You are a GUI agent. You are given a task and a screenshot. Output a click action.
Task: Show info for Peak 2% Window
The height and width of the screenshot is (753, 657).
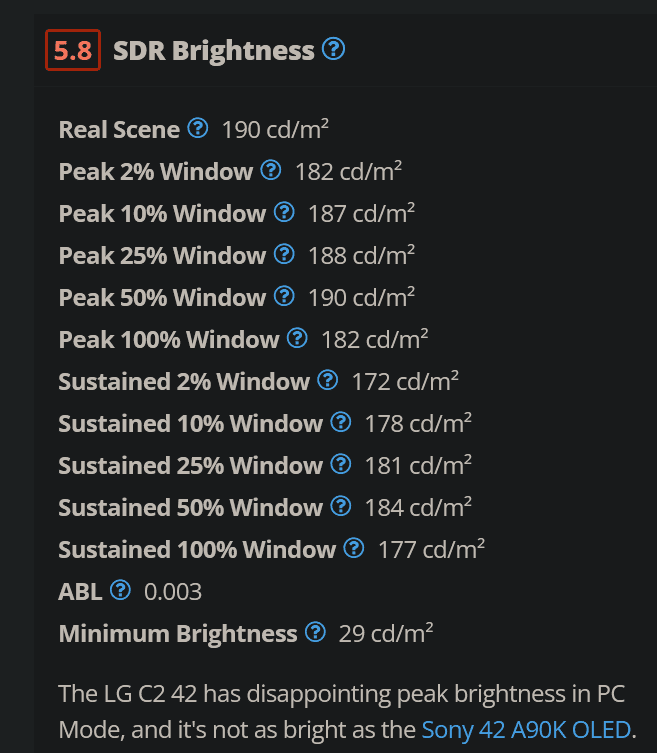(271, 170)
